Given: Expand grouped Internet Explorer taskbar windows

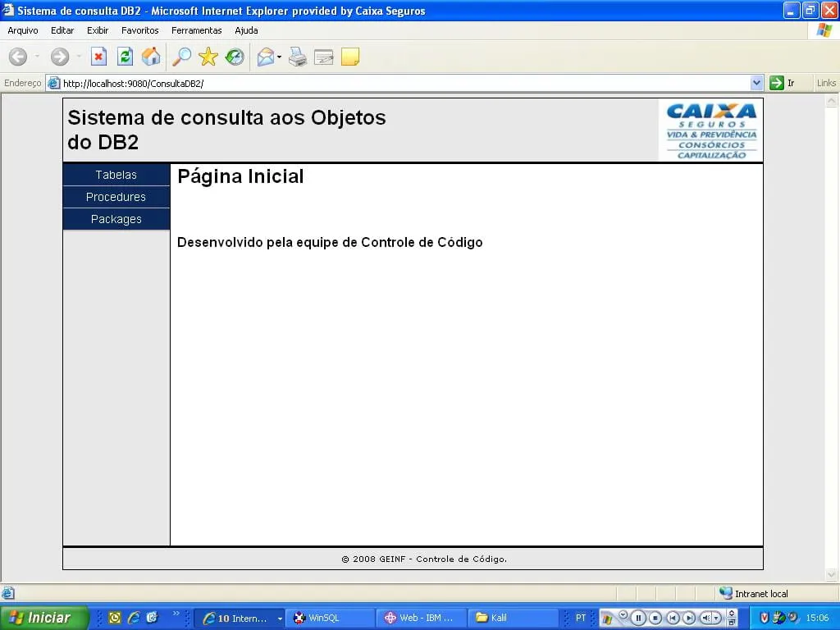Looking at the screenshot, I should pos(280,619).
